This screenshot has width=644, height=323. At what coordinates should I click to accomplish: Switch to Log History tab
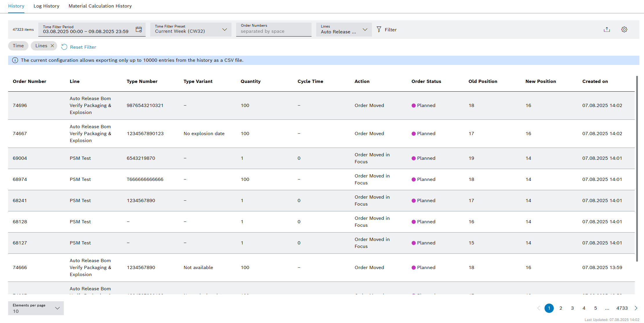46,6
